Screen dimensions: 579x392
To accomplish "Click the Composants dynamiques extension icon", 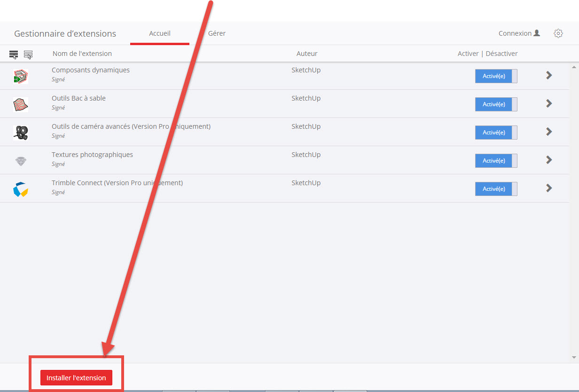I will [21, 76].
